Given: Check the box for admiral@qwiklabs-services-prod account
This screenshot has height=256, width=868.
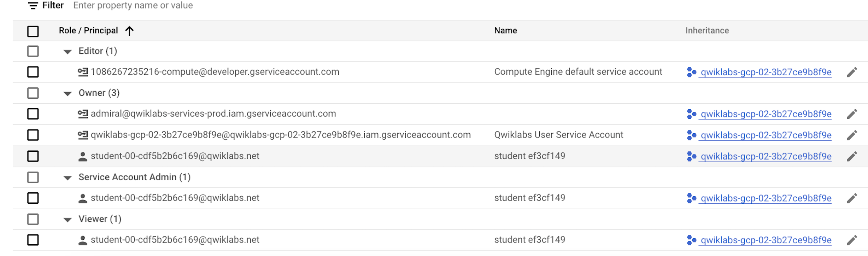Looking at the screenshot, I should point(33,114).
